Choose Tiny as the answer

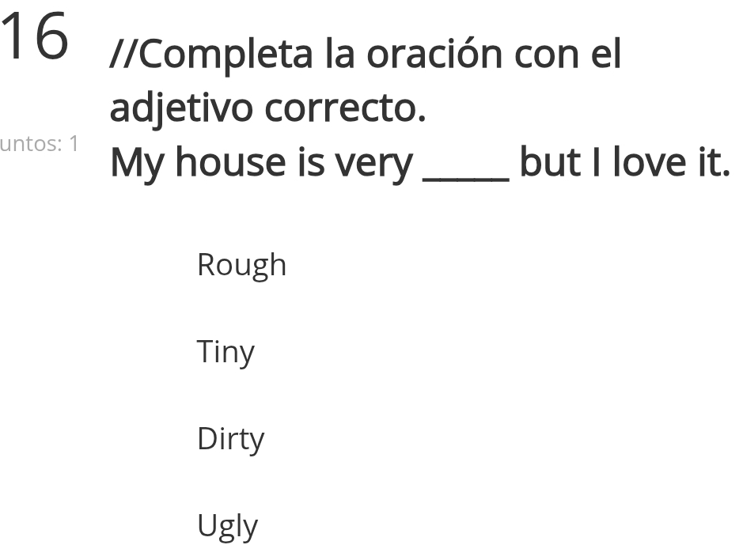[x=226, y=352]
